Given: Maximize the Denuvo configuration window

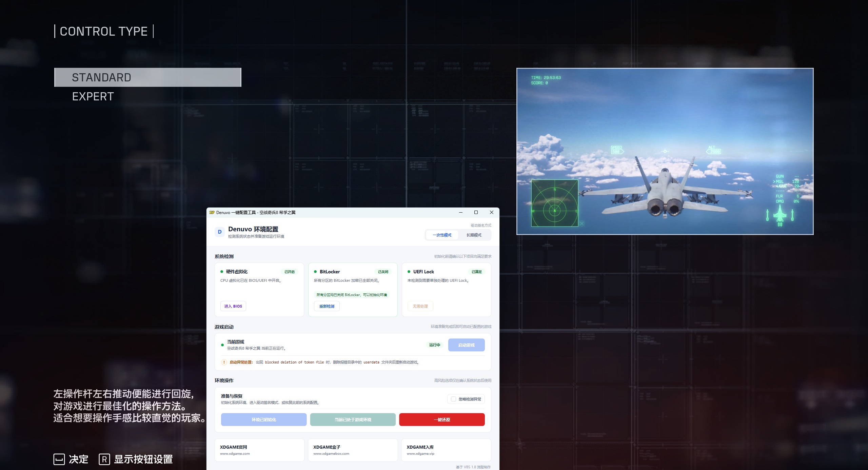Looking at the screenshot, I should (476, 213).
